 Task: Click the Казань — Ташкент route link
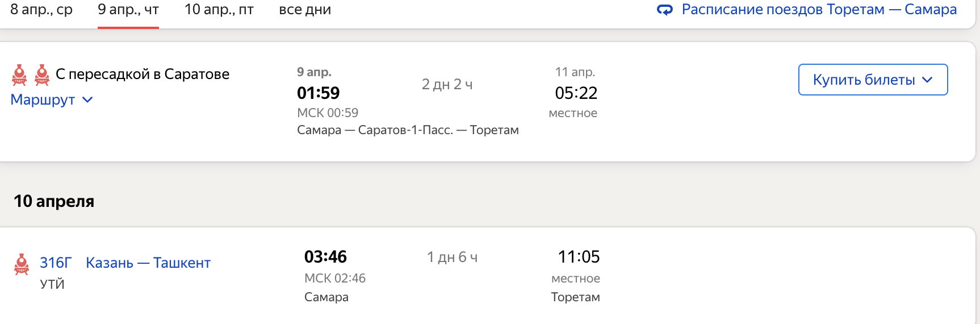point(148,263)
